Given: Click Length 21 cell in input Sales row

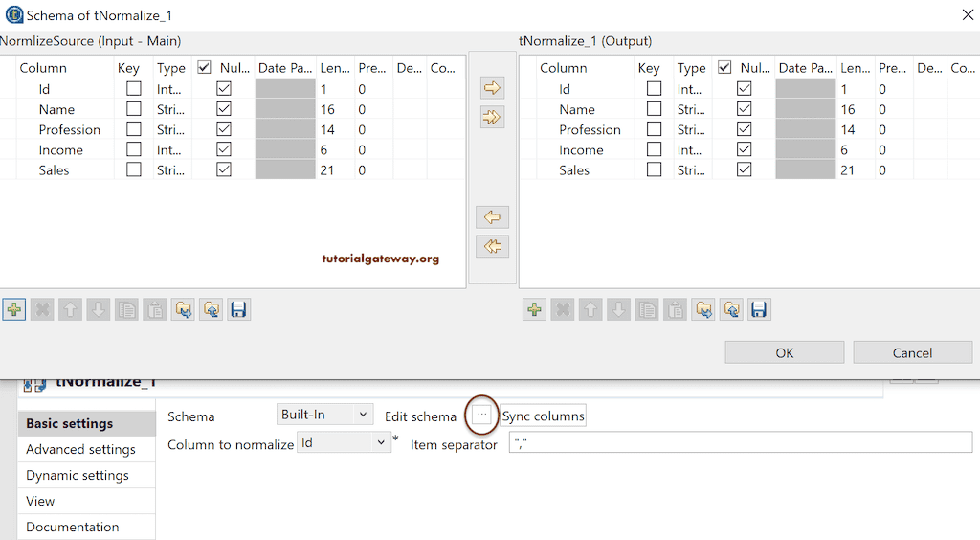Looking at the screenshot, I should (335, 170).
